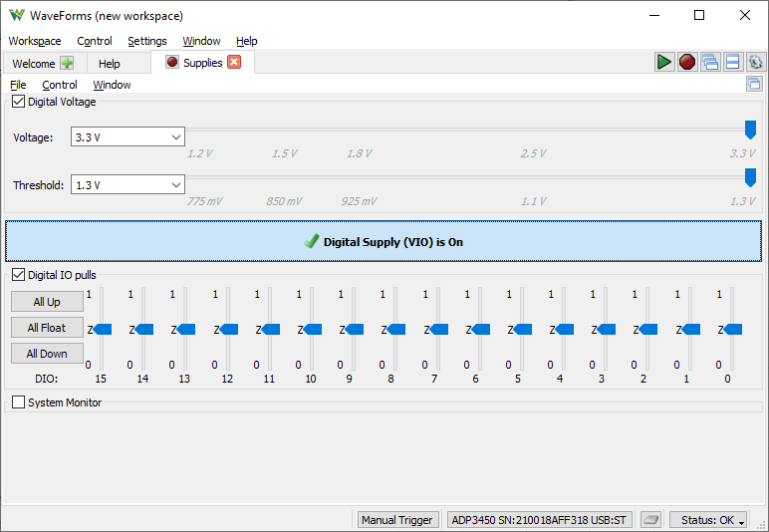This screenshot has height=532, width=769.
Task: Click the DIO 14 pull slider handle
Action: pos(144,329)
